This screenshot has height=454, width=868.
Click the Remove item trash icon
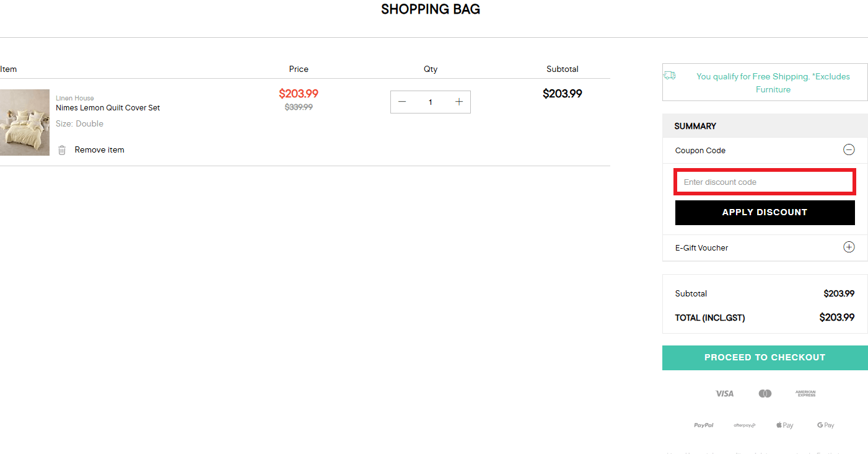(61, 149)
